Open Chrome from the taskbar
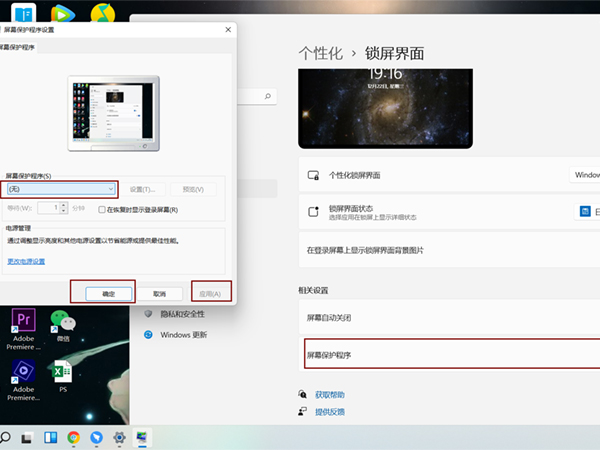600x450 pixels. click(x=73, y=437)
